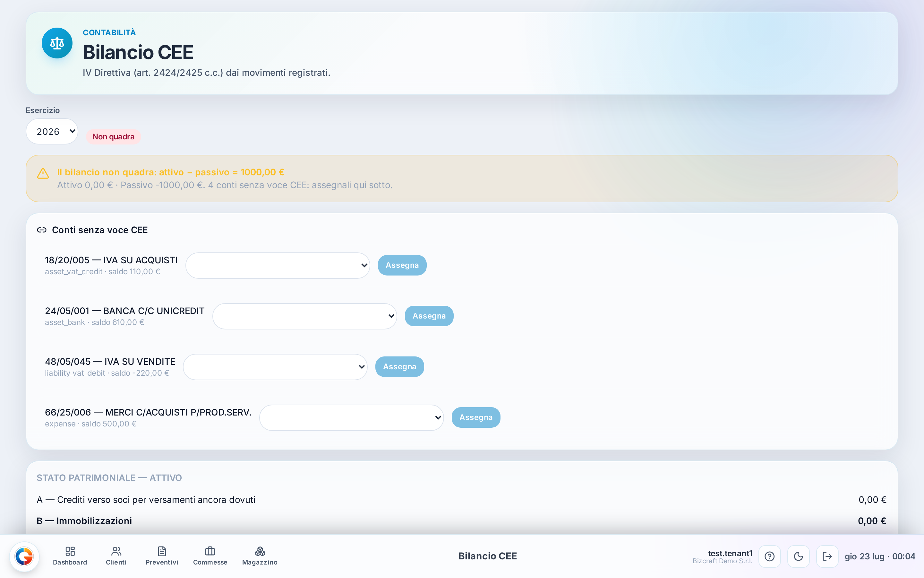
Task: Open CEE voce dropdown for MERCI C/ACQUISTI
Action: (x=352, y=417)
